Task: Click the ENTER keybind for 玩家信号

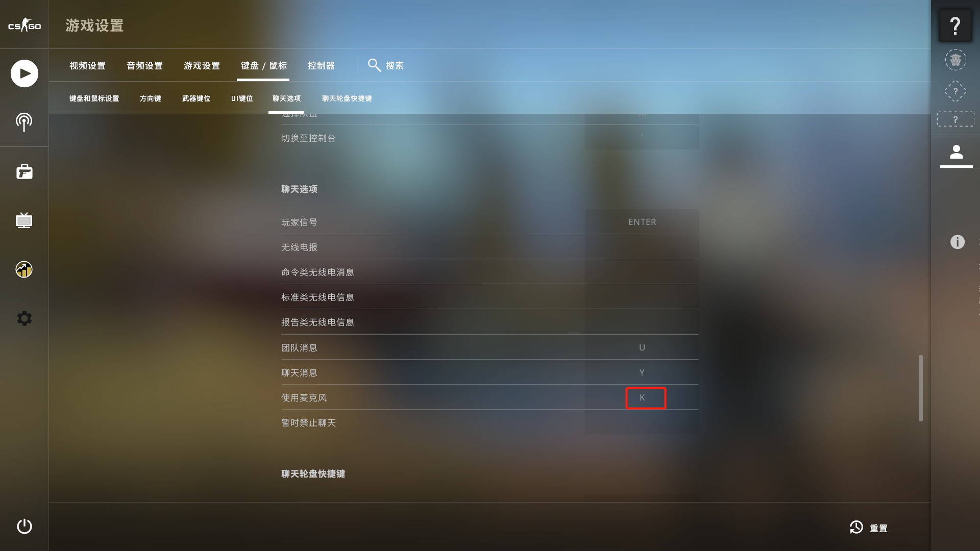Action: [642, 222]
